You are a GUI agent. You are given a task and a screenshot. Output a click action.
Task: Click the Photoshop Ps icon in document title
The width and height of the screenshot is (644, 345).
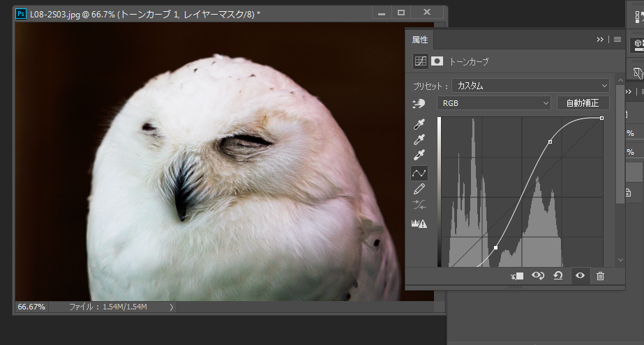[20, 14]
